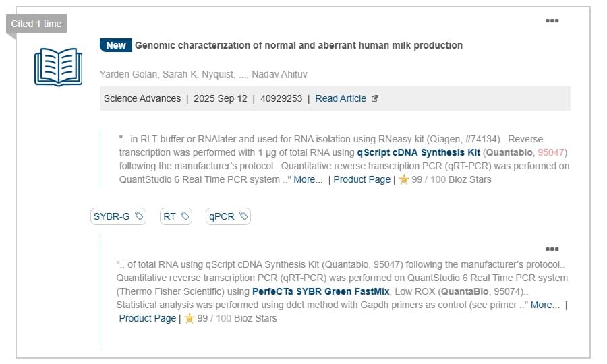Click the open book article icon
The width and height of the screenshot is (607, 364).
pyautogui.click(x=58, y=66)
